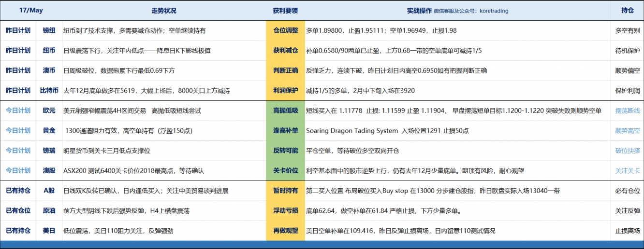The image size is (644, 249).
Task: Click 昨日计划 in the 镑纽 row
Action: click(18, 30)
